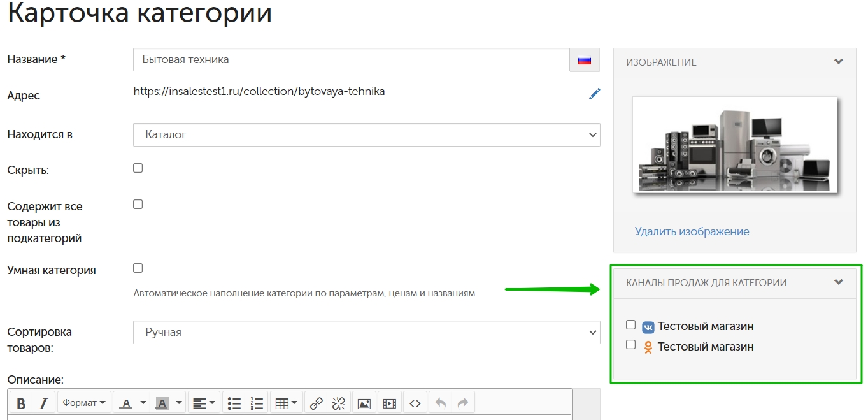This screenshot has height=420, width=868.
Task: Click the VK logo icon
Action: [x=648, y=328]
